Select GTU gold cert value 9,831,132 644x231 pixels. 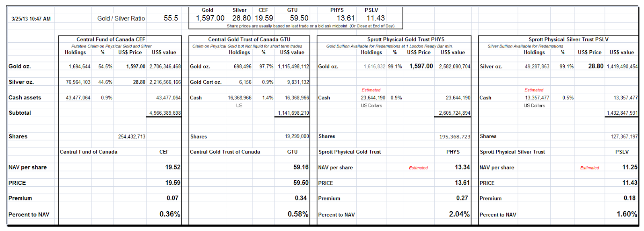click(298, 82)
